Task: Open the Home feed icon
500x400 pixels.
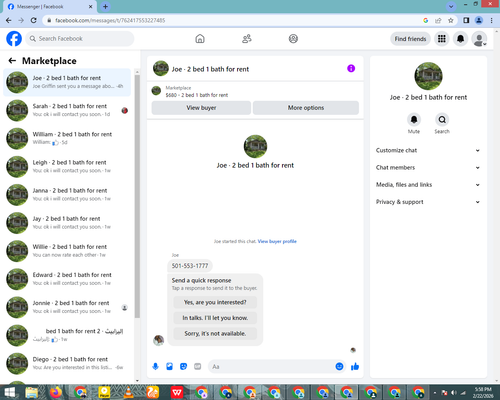Action: pos(200,39)
